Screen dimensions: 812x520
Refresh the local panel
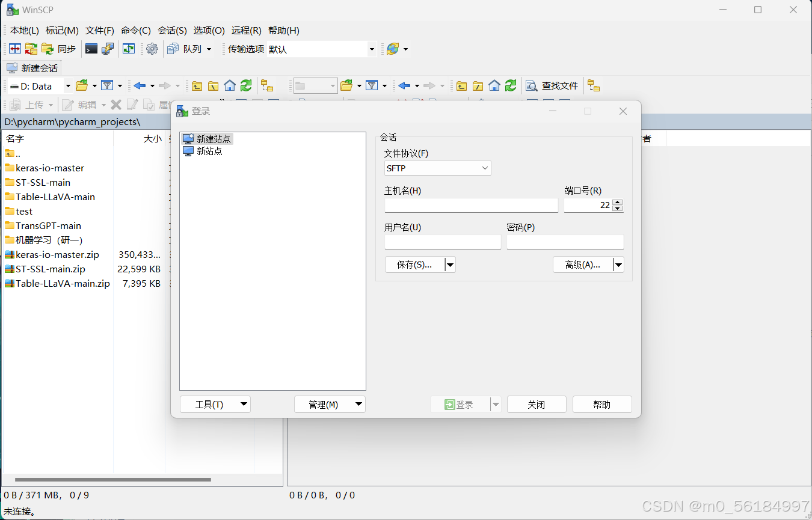click(x=246, y=86)
